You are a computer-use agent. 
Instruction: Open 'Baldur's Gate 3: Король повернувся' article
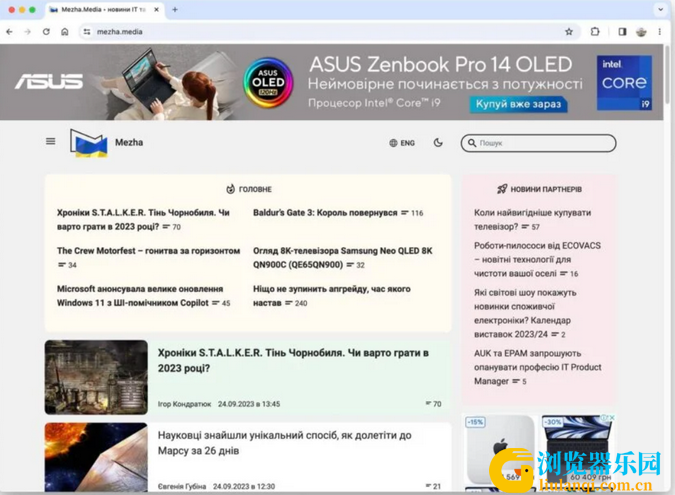pos(325,213)
